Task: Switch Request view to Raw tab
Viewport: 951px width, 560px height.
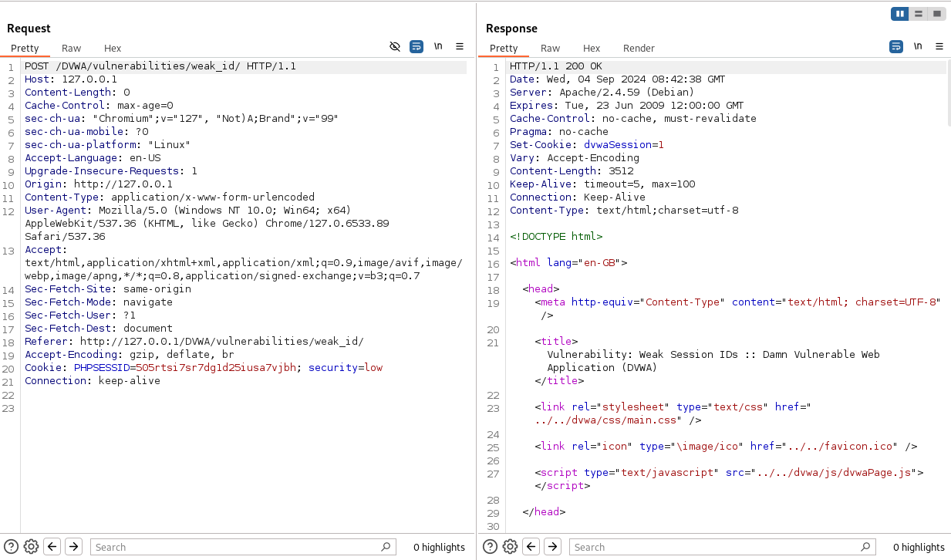Action: coord(71,48)
